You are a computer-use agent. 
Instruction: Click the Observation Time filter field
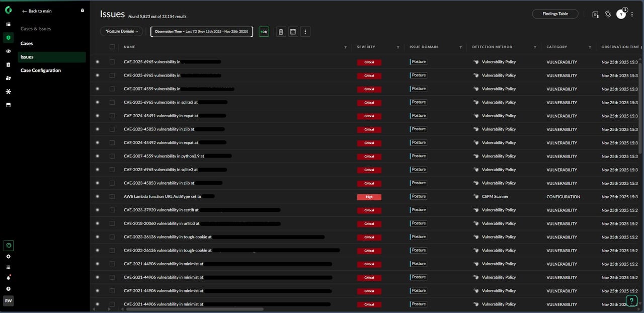click(201, 32)
